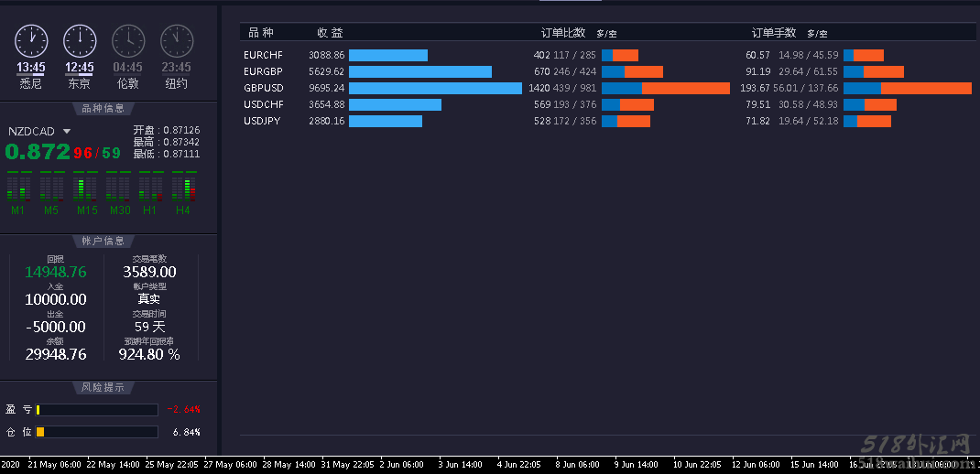
Task: Click the trade count 3589.00
Action: [149, 272]
